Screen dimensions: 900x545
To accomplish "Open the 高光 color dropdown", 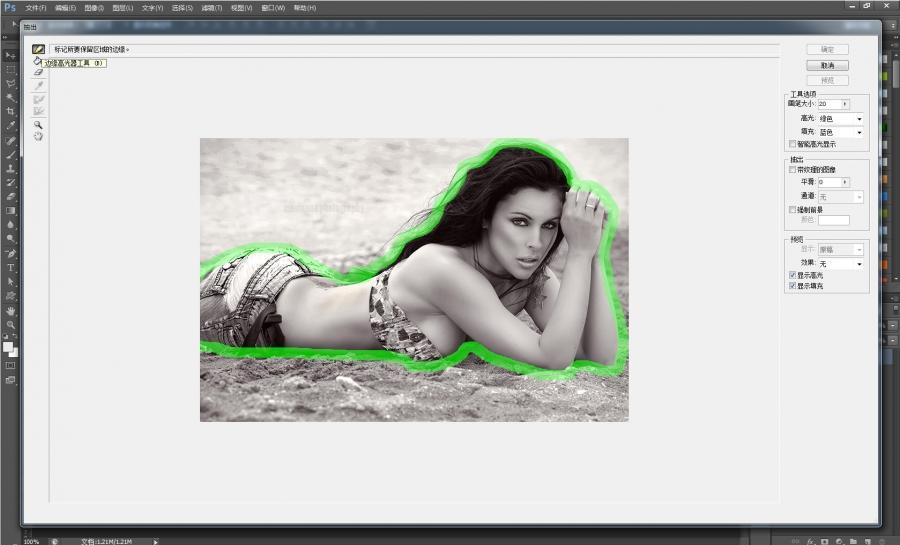I will (841, 118).
